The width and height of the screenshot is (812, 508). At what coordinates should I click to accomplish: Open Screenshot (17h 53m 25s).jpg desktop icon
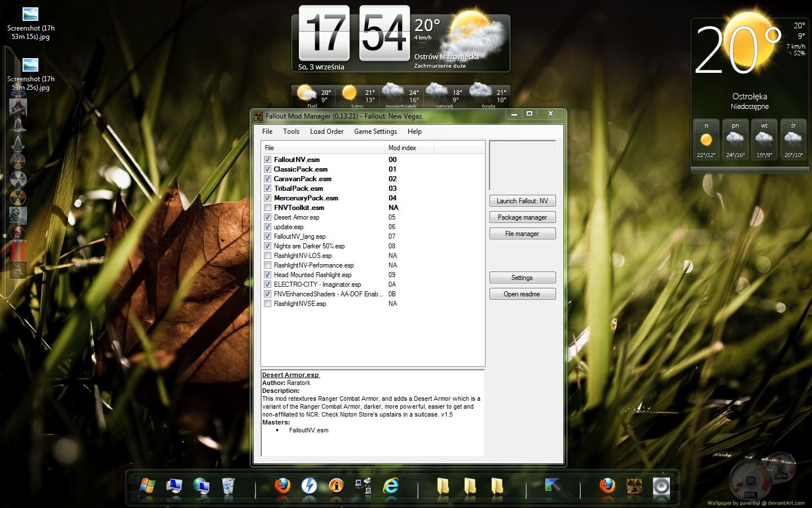click(x=30, y=75)
